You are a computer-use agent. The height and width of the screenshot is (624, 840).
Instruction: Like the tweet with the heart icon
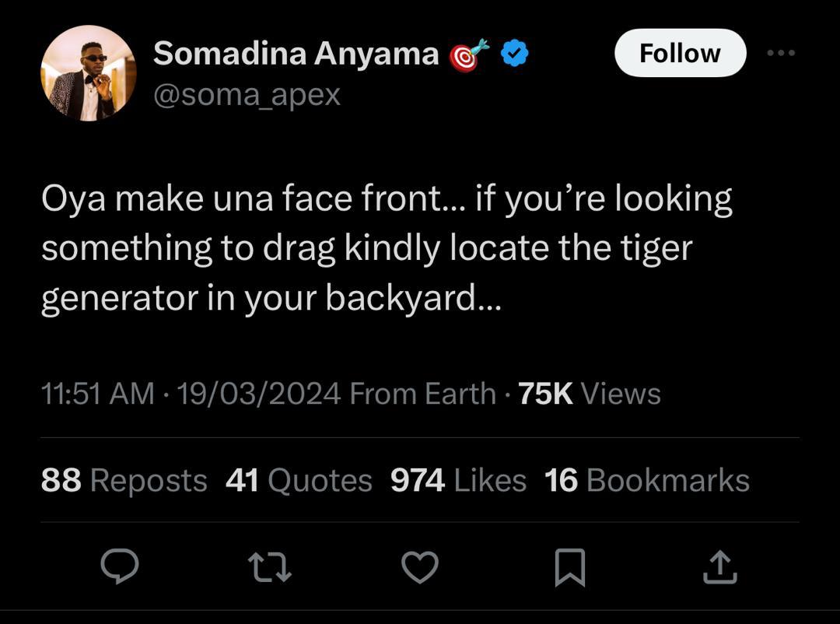pos(420,567)
